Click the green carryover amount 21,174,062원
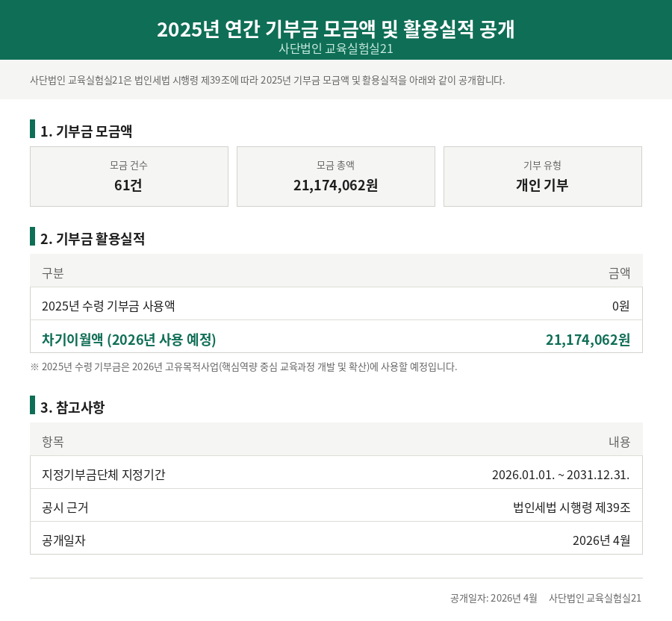672x621 pixels. click(x=588, y=340)
